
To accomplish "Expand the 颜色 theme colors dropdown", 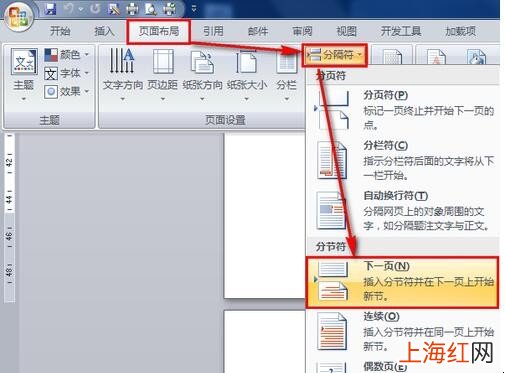I will click(67, 54).
